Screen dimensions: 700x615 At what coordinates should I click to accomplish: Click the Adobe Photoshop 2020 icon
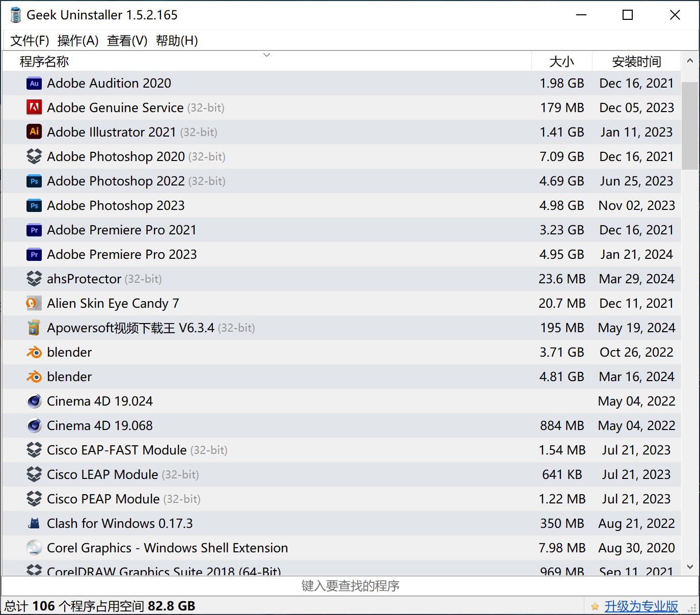tap(34, 156)
